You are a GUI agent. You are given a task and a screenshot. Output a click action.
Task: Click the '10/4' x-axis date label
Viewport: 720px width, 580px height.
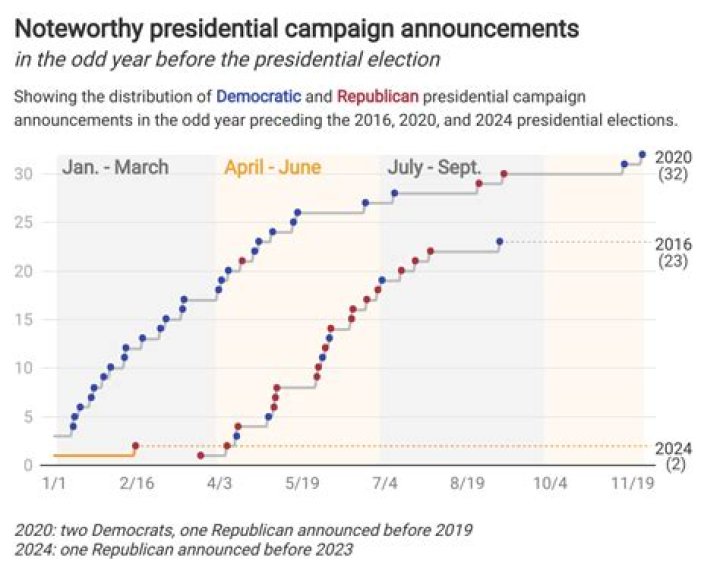[x=549, y=482]
